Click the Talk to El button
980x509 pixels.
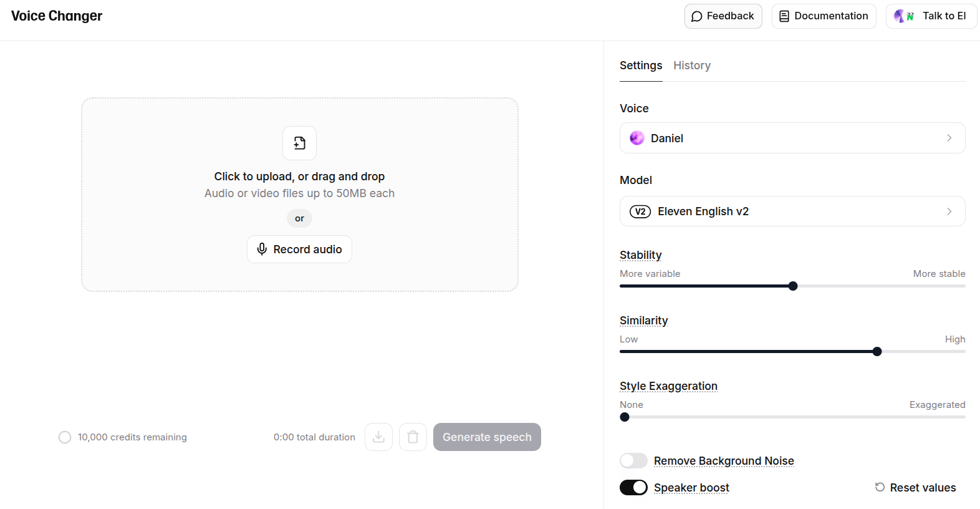(931, 16)
